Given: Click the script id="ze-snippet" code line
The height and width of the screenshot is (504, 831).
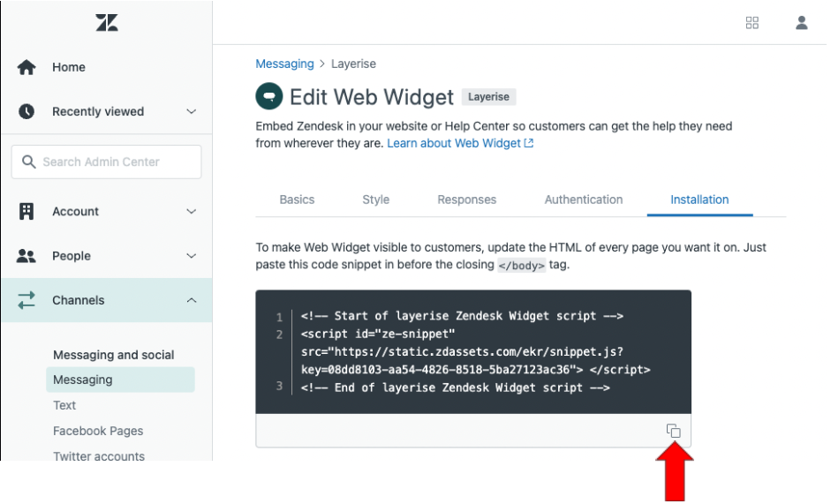Looking at the screenshot, I should coord(378,335).
